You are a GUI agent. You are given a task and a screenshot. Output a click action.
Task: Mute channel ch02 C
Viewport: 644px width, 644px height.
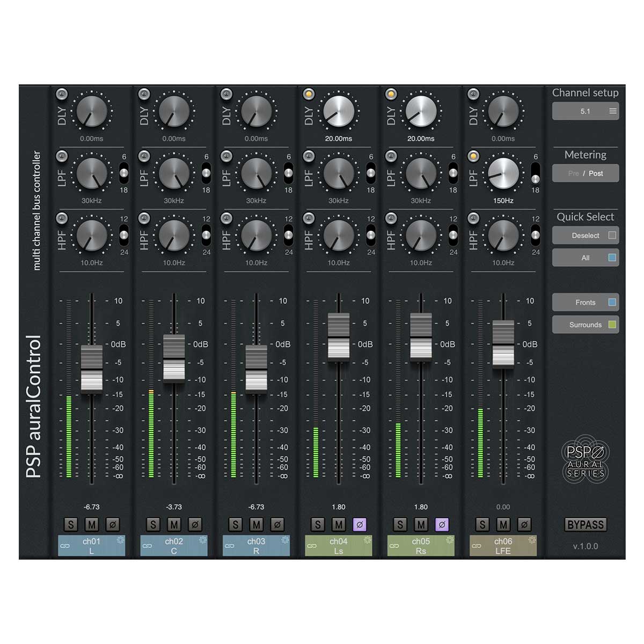click(x=174, y=524)
